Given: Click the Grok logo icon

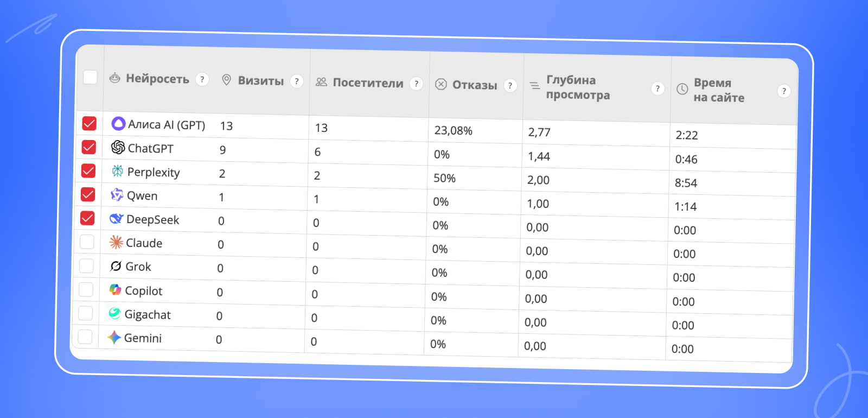Looking at the screenshot, I should pos(116,266).
